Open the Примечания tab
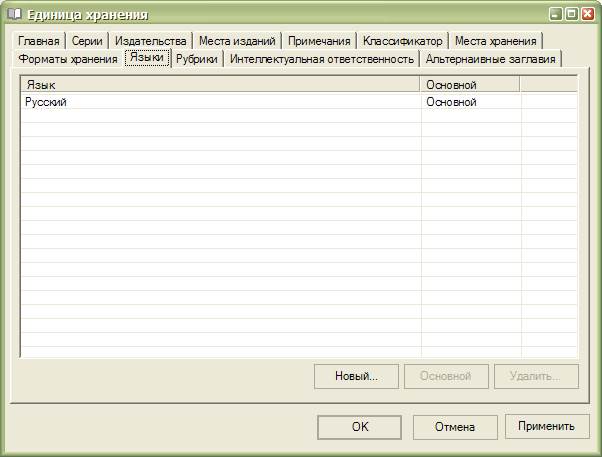 pos(319,41)
